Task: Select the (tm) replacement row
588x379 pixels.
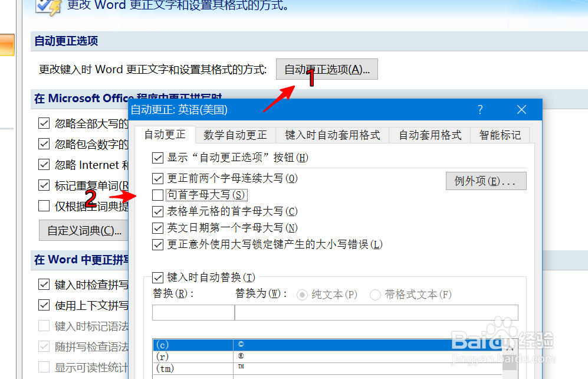Action: [327, 368]
